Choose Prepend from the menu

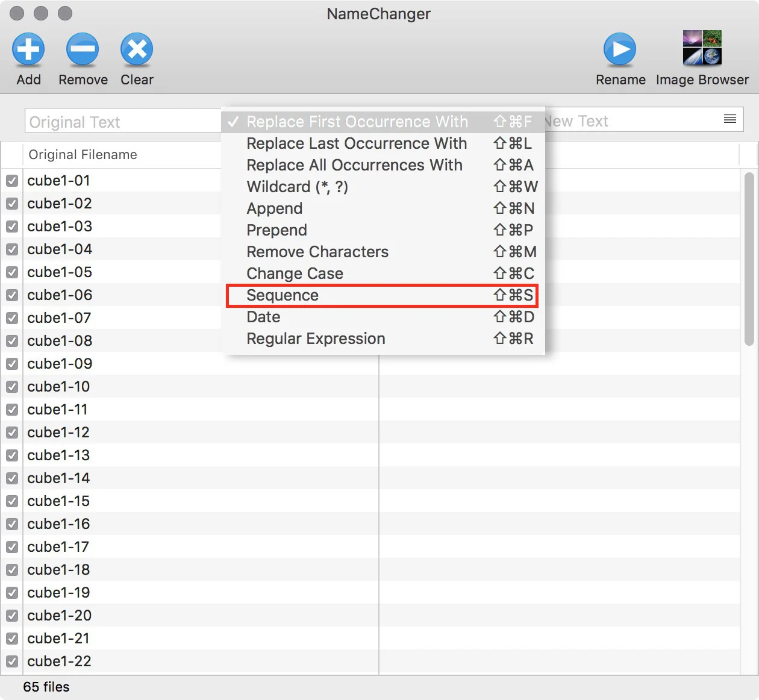[x=383, y=230]
